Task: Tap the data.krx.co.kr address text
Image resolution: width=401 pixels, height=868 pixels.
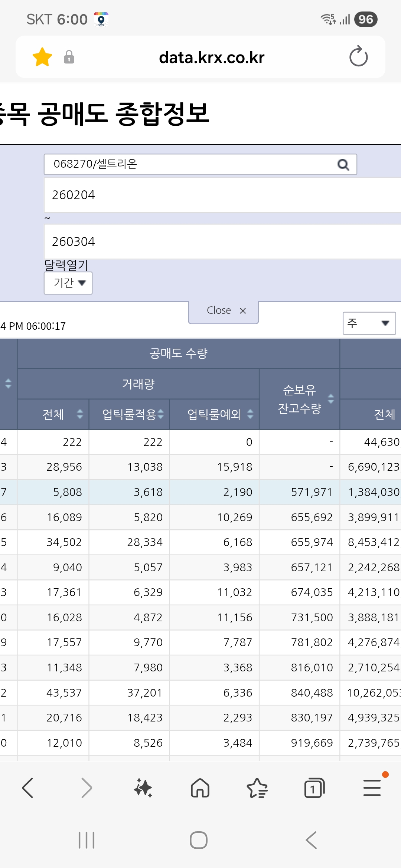Action: point(212,57)
